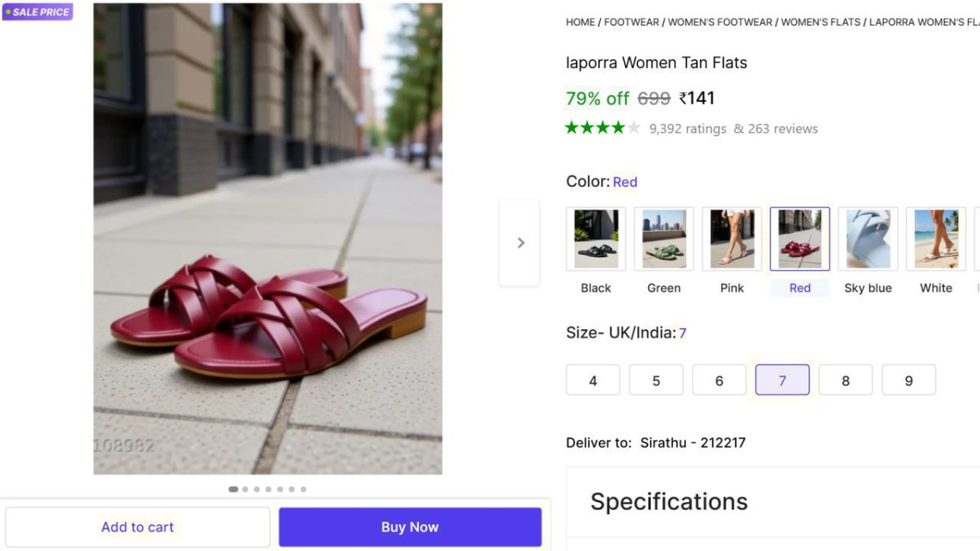
Task: Select size 7
Action: click(x=782, y=380)
